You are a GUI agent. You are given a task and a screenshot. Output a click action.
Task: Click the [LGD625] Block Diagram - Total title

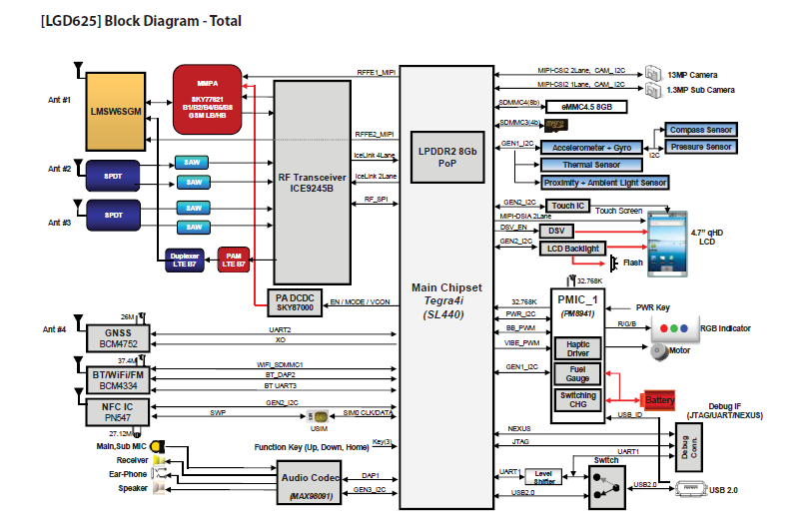pyautogui.click(x=141, y=21)
